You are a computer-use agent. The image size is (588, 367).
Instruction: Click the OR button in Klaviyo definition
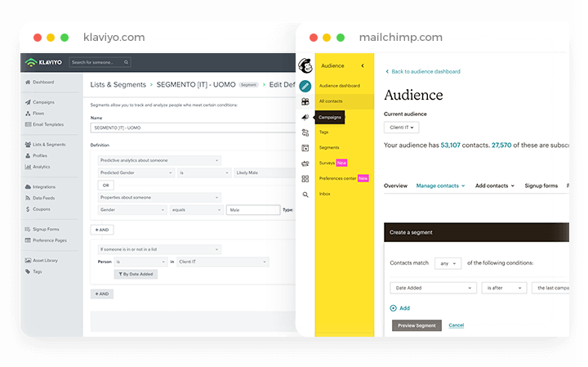(x=105, y=186)
